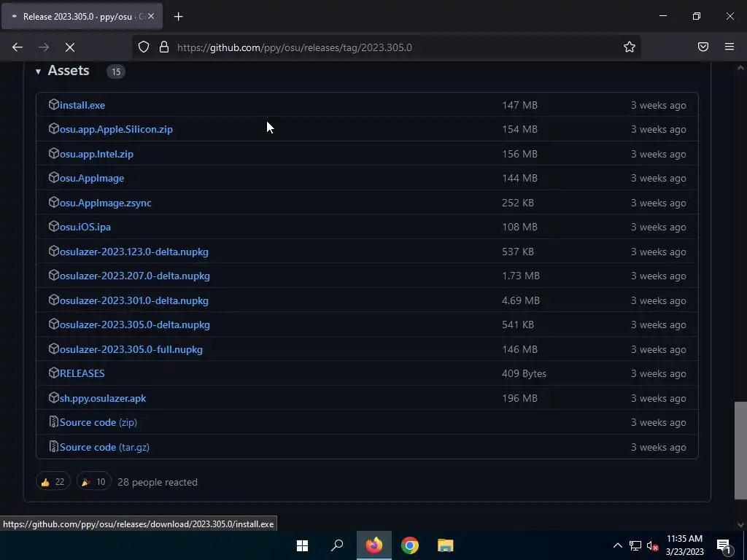Open osulazer-2023.123.0-delta.nupkg link
The width and height of the screenshot is (747, 560).
[x=134, y=252]
